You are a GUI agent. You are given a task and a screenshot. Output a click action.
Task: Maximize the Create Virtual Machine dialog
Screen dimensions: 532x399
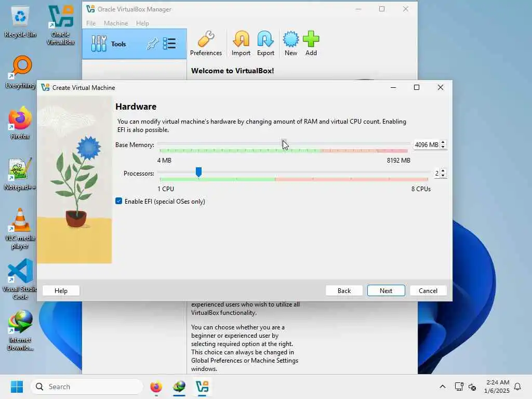point(417,87)
